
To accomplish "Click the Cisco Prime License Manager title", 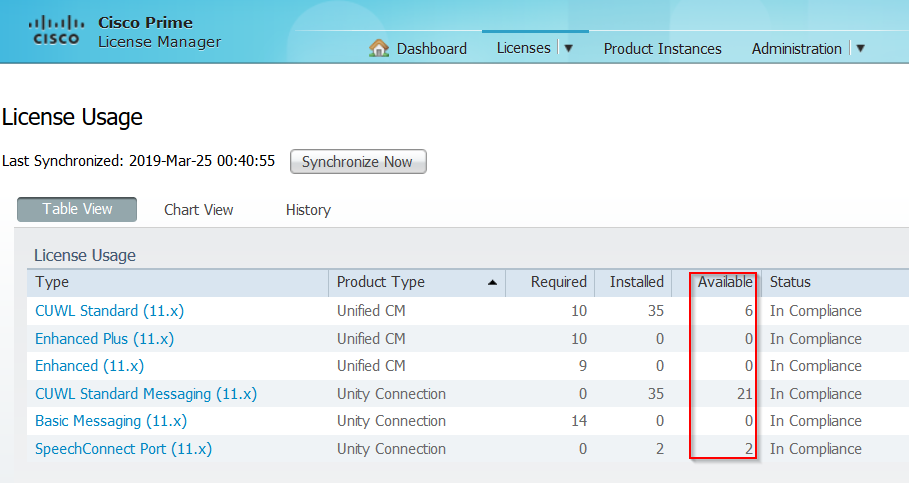I will coord(159,32).
